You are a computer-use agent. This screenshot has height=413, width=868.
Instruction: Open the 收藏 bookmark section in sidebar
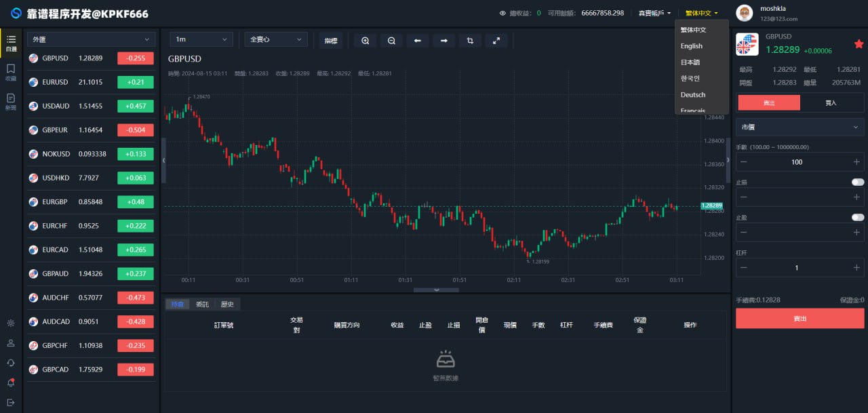[x=11, y=72]
